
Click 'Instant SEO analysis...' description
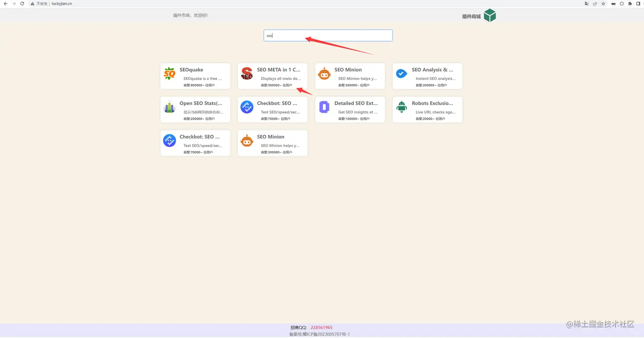coord(436,79)
